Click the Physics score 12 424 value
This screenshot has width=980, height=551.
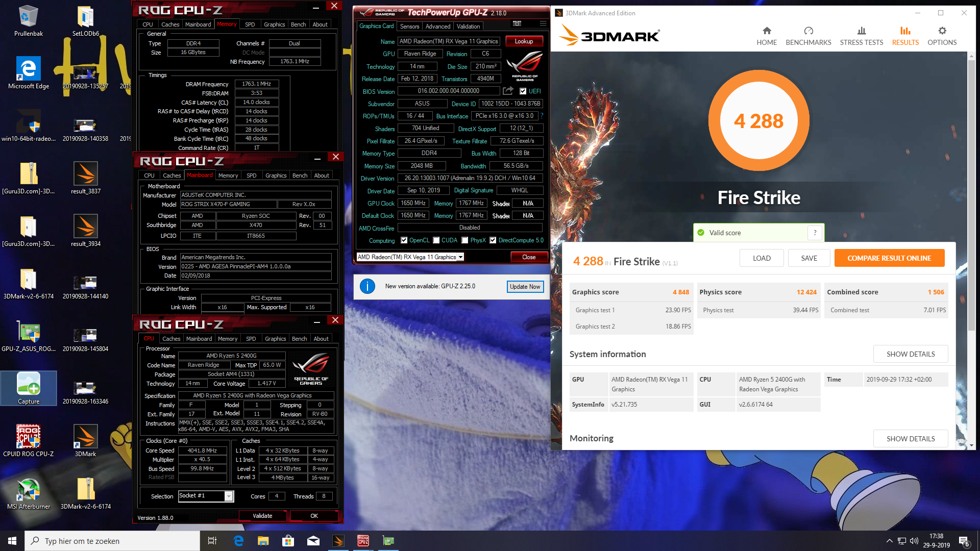click(x=806, y=292)
